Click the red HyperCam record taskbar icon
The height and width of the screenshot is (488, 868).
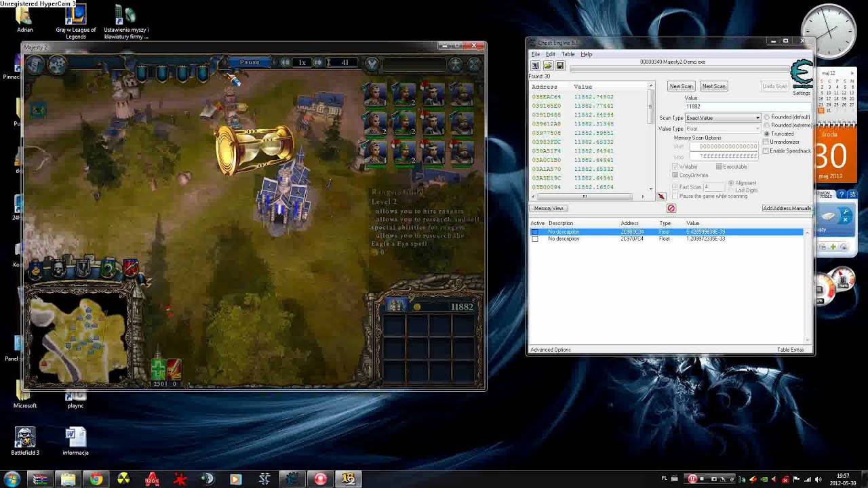tap(320, 479)
